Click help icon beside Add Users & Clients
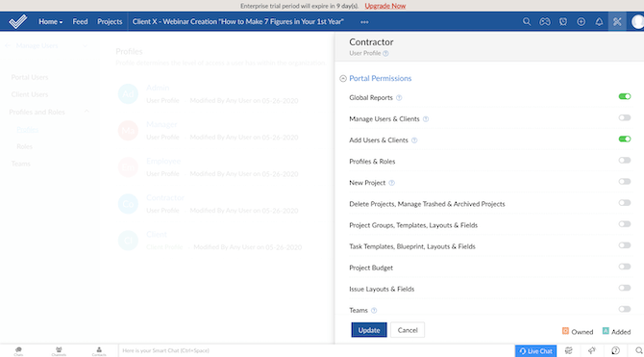Image resolution: width=644 pixels, height=357 pixels. click(414, 140)
